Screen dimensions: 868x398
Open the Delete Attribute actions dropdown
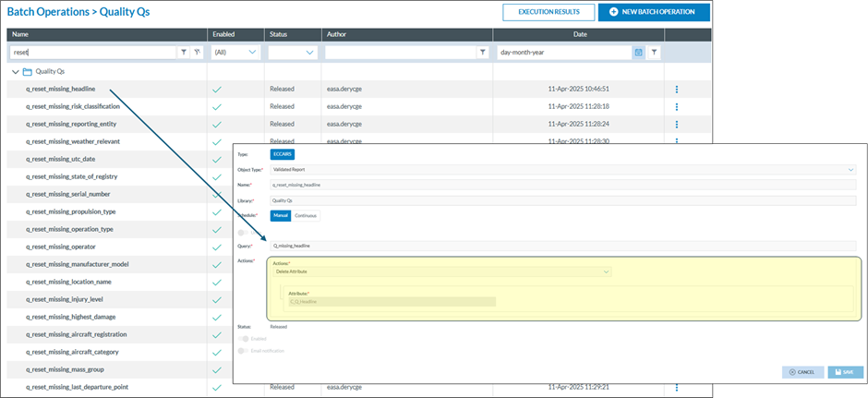[442, 272]
